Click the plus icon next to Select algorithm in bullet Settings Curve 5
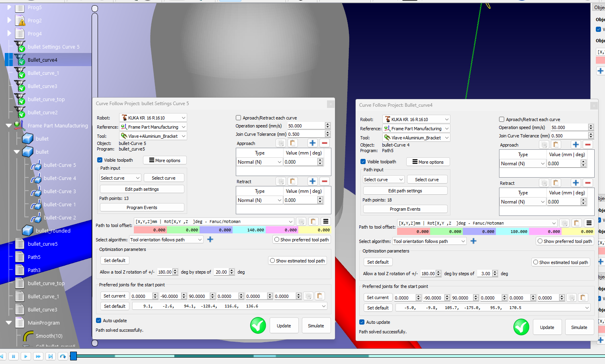 point(210,239)
